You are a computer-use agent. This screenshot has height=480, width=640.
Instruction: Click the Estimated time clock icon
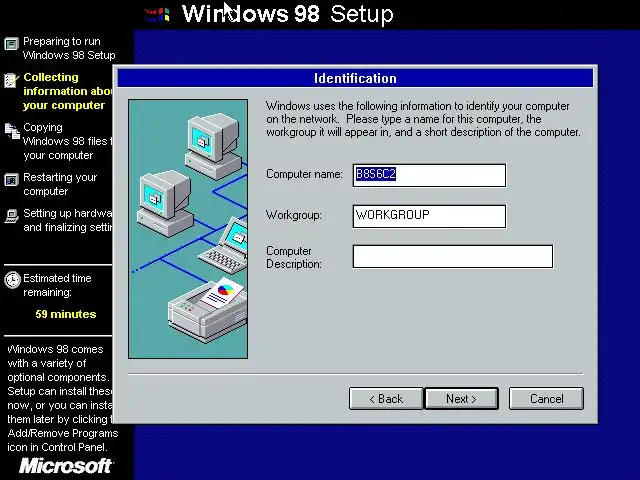pos(12,280)
